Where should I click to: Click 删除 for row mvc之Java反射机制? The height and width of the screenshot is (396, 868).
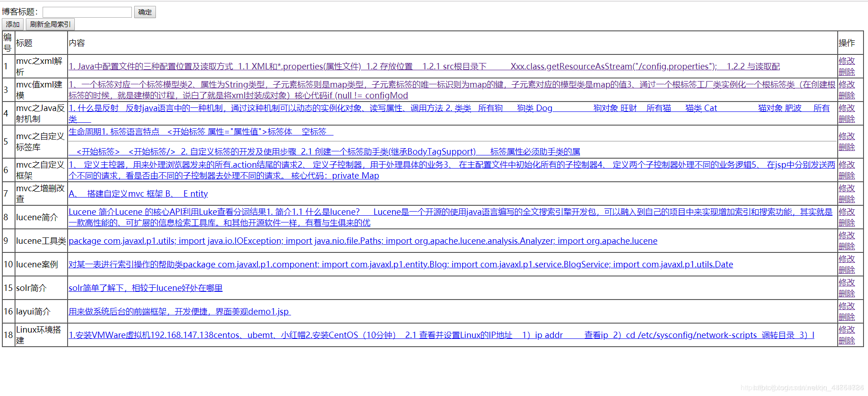pos(847,119)
